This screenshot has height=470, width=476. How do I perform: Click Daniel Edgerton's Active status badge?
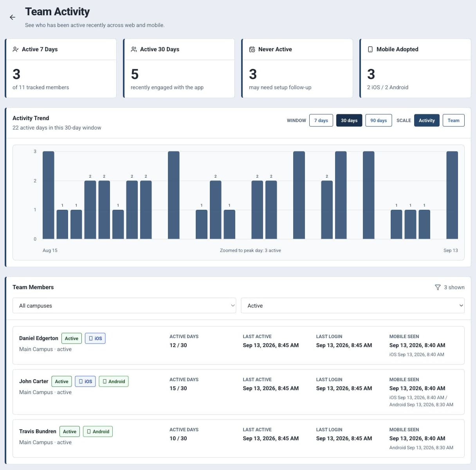coord(72,339)
